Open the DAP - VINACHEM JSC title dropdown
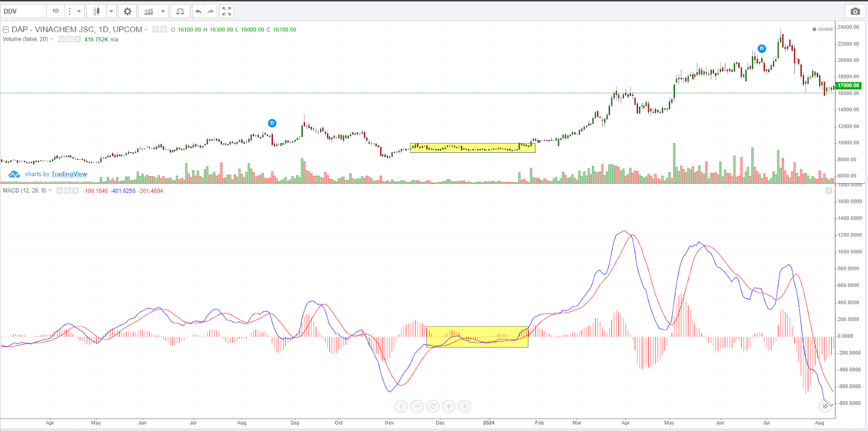The height and width of the screenshot is (431, 868). pos(146,30)
